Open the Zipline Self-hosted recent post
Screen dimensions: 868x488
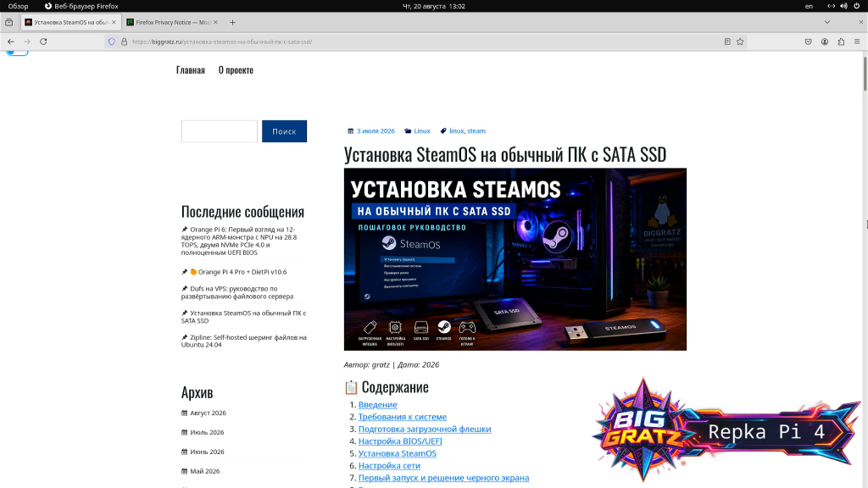tap(243, 341)
